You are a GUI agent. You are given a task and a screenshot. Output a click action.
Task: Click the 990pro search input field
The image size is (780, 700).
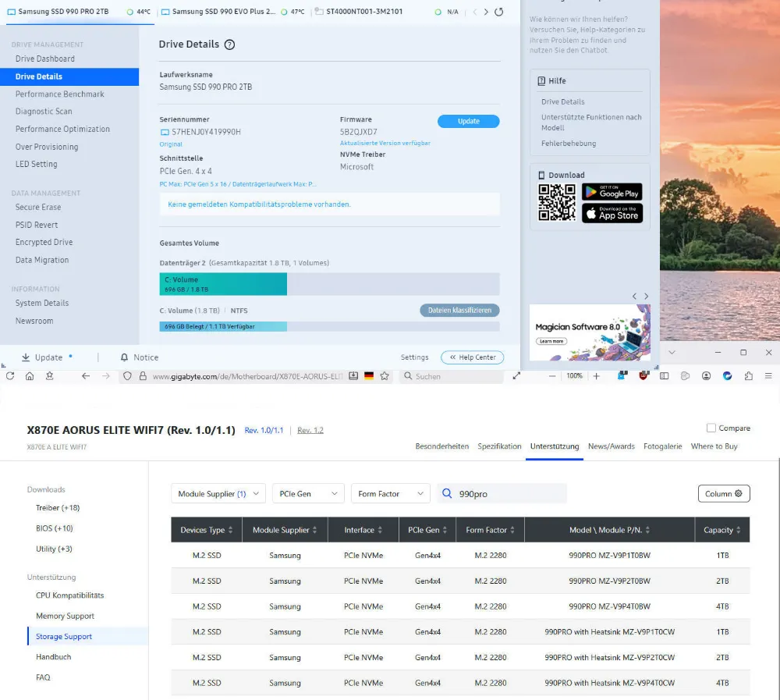click(511, 494)
